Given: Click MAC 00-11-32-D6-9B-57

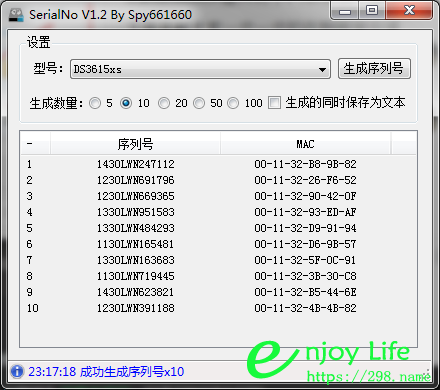Looking at the screenshot, I should click(305, 244).
